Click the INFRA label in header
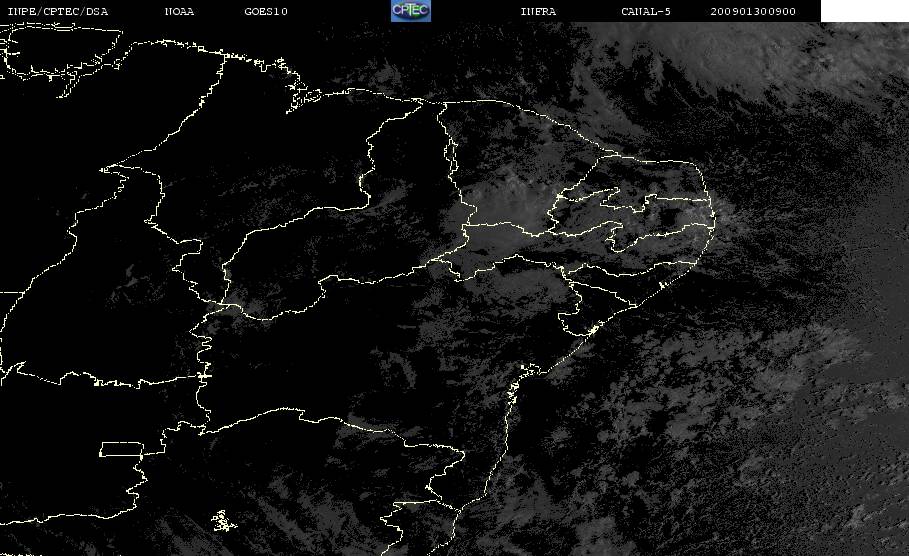This screenshot has width=909, height=556. click(538, 12)
